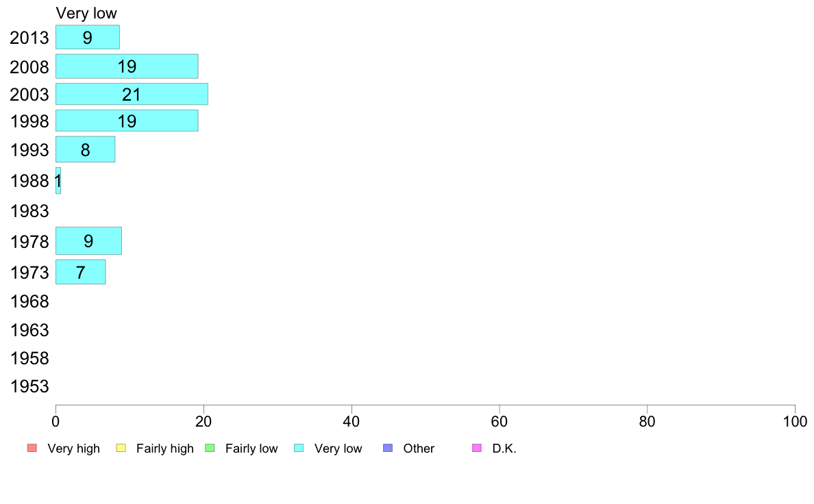The image size is (814, 504).
Task: Click the D.K. magenta legend swatch
Action: (x=477, y=448)
